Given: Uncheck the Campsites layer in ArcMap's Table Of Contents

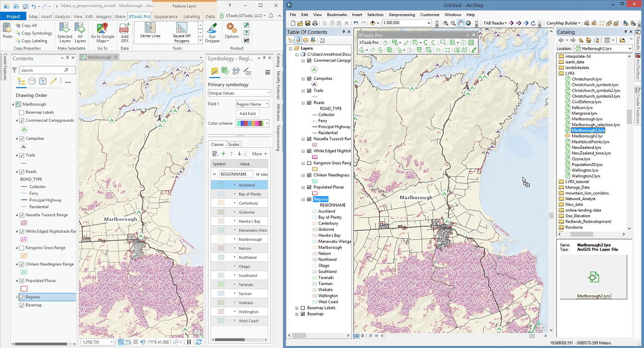Looking at the screenshot, I should [309, 78].
